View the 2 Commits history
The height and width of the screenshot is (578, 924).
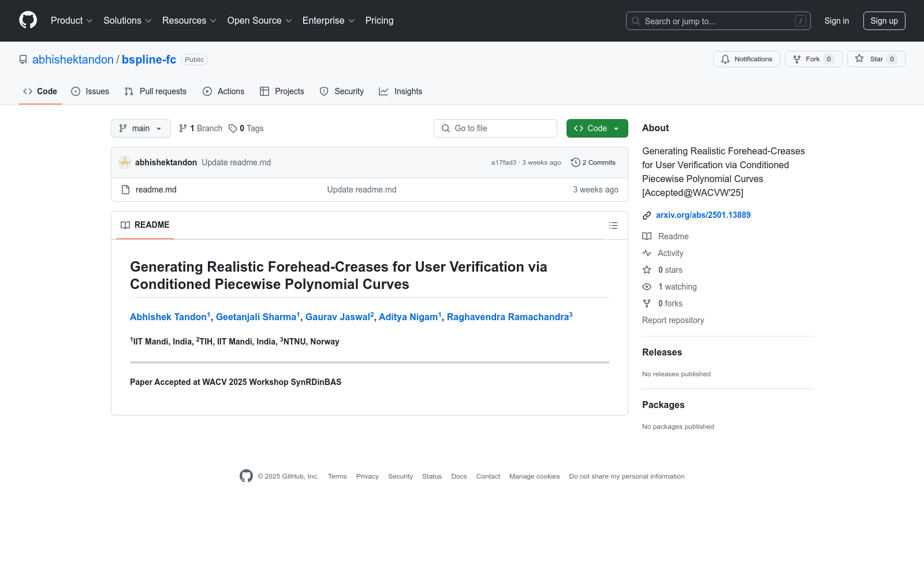pyautogui.click(x=593, y=162)
